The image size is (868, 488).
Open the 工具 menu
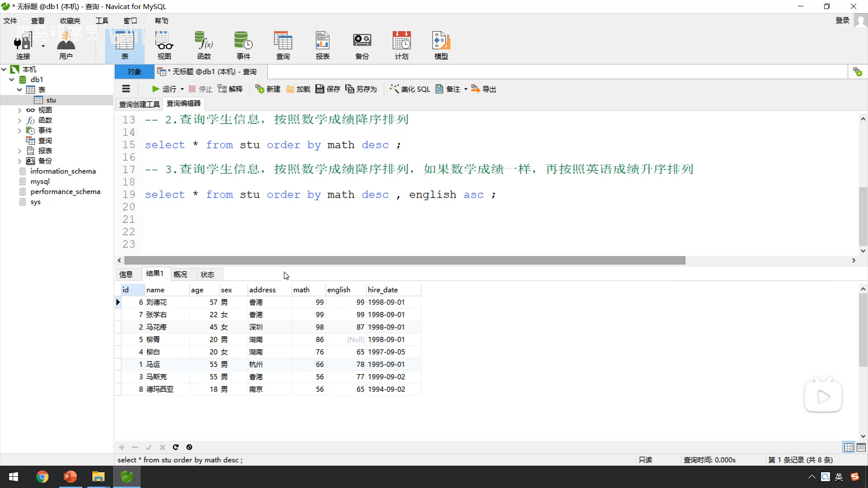click(102, 21)
